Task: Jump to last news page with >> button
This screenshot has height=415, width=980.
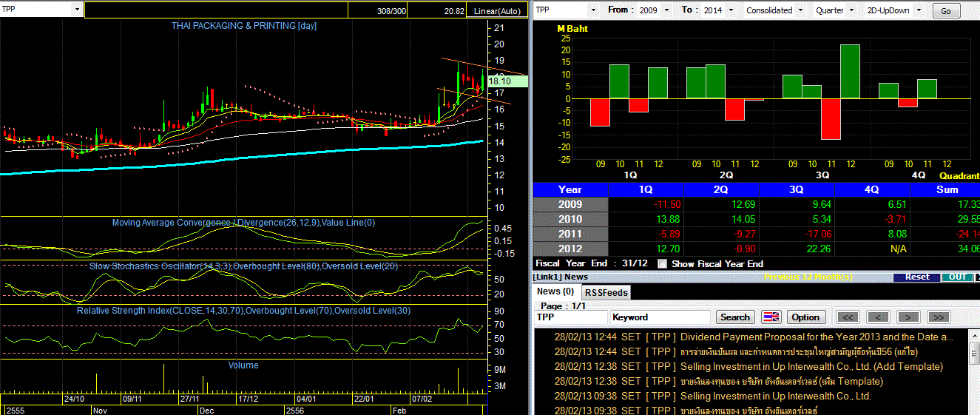Action: [x=938, y=317]
